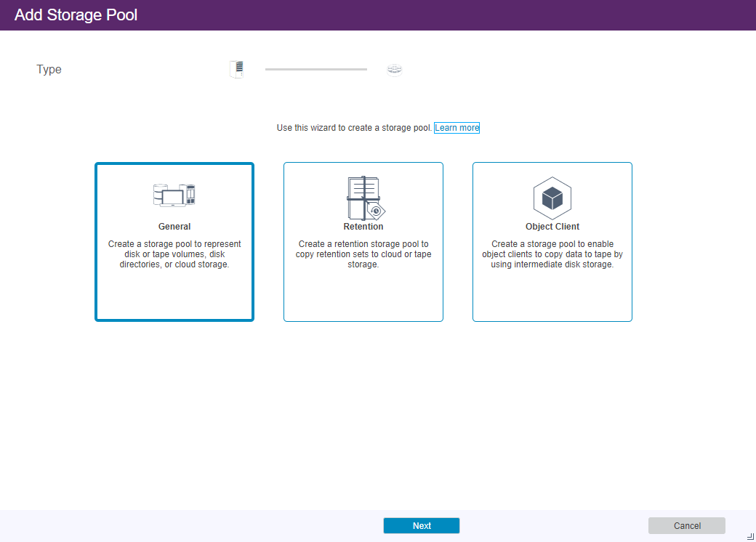Click the Retention description about copying retention sets
Screen dimensions: 756x542
point(363,254)
